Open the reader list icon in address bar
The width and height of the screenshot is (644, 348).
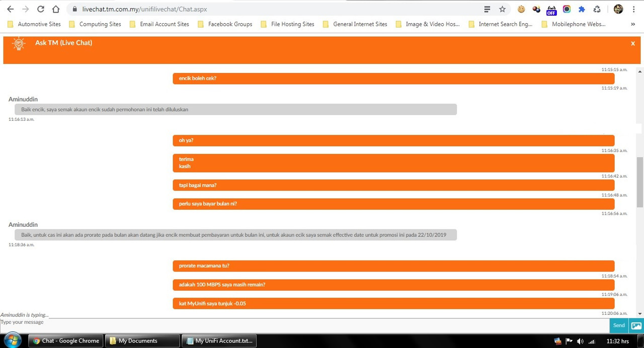[487, 9]
